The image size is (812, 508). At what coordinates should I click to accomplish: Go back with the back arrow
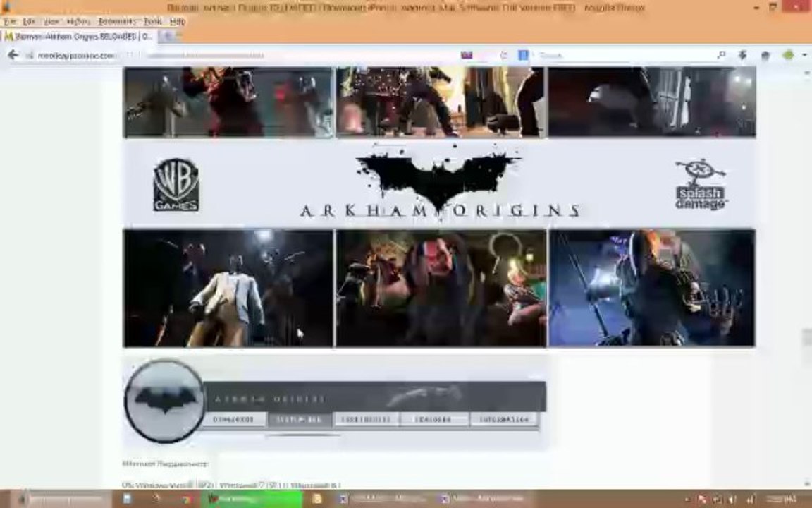[x=13, y=55]
